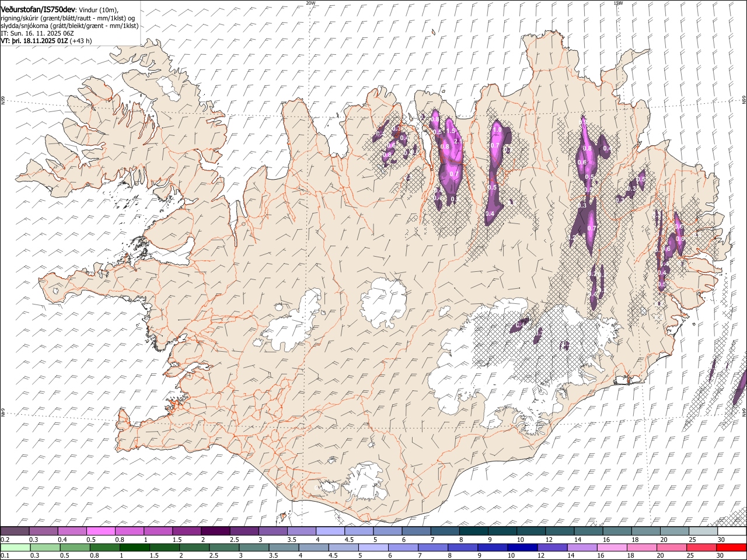
Task: Pick lower legend swatch between 0.5 and 0.8
Action: pos(75,547)
